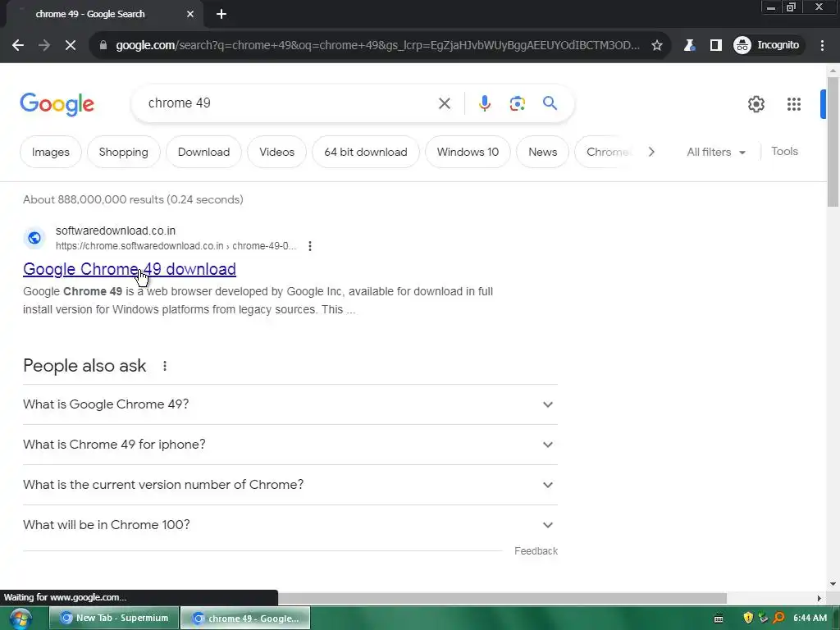Click the horizontal scrollbar thumb
Image resolution: width=840 pixels, height=630 pixels.
tap(502, 598)
